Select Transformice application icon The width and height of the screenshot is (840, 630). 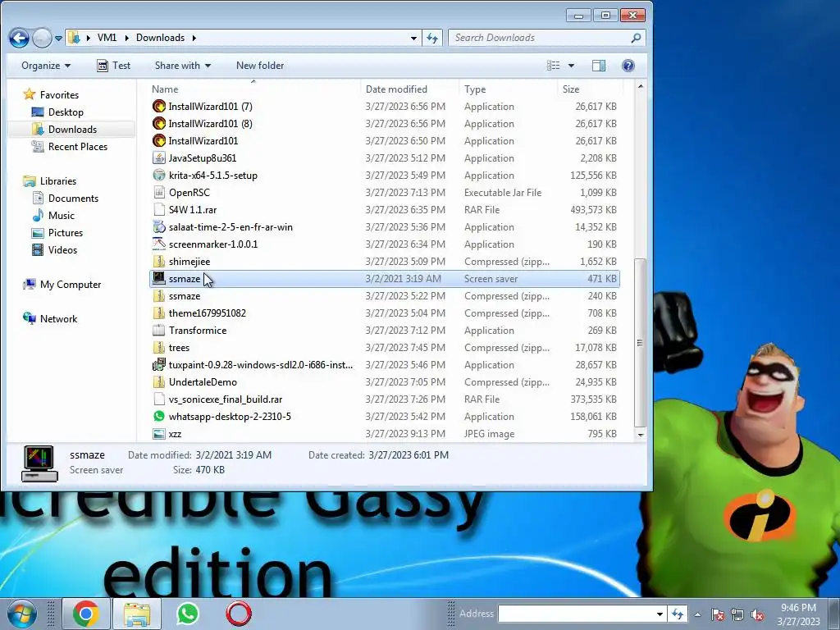[x=159, y=330]
